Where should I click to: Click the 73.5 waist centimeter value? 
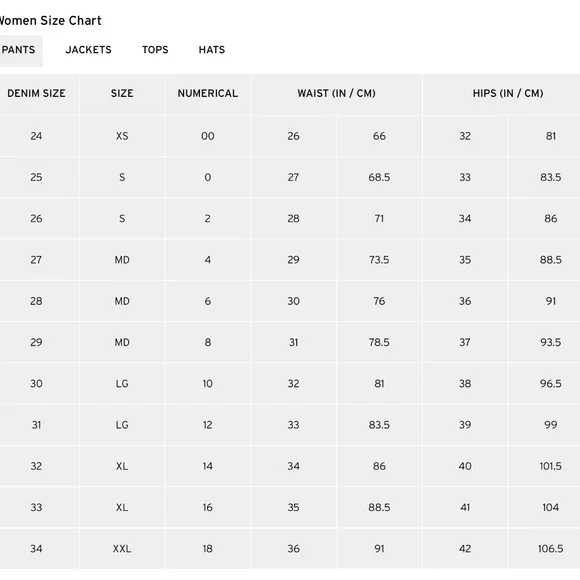coord(379,260)
